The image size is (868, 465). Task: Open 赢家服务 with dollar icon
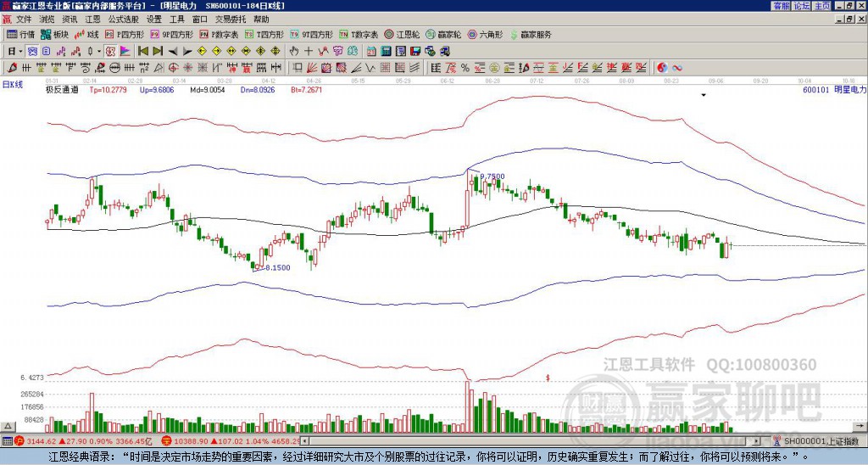click(531, 34)
